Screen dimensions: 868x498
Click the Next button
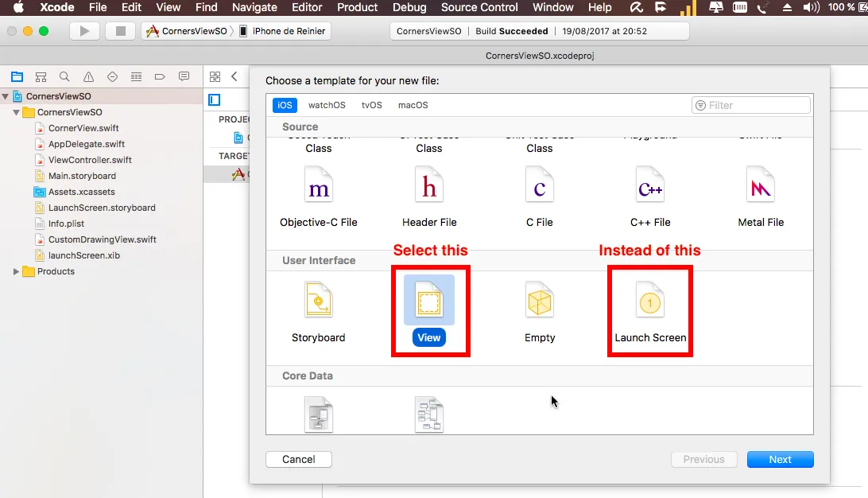(780, 459)
